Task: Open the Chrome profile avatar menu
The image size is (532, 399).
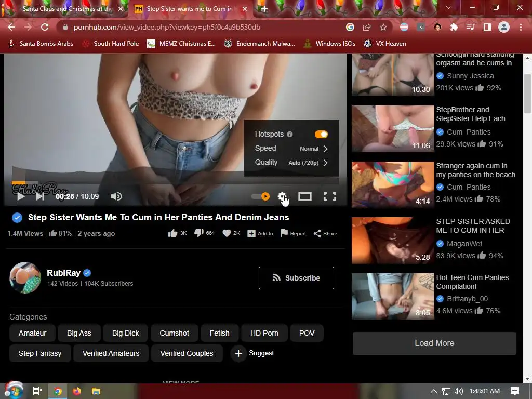Action: coord(504,27)
